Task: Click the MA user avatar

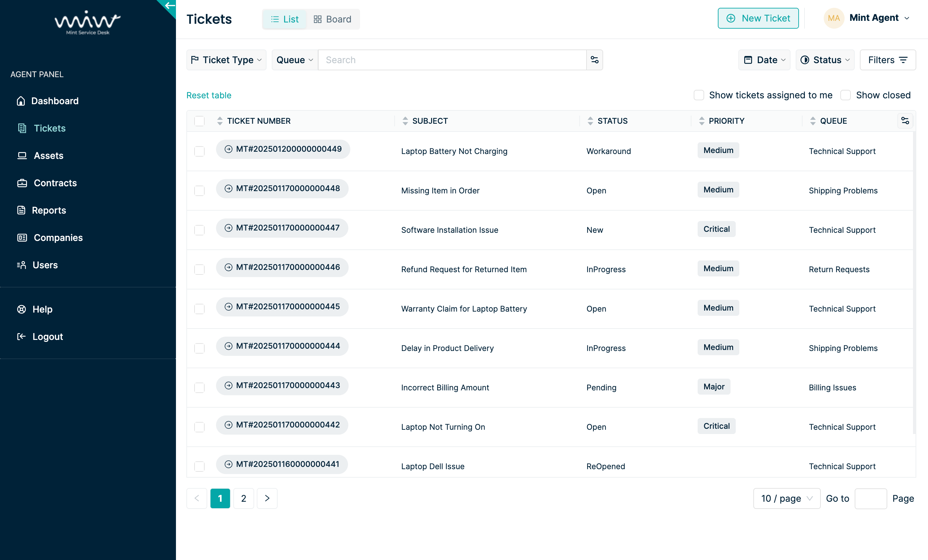Action: pos(834,18)
